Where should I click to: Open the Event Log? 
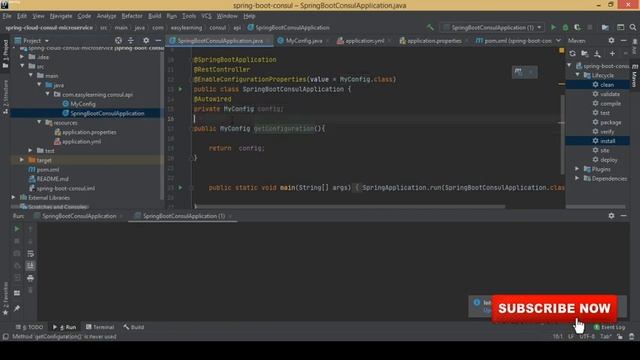pyautogui.click(x=609, y=327)
